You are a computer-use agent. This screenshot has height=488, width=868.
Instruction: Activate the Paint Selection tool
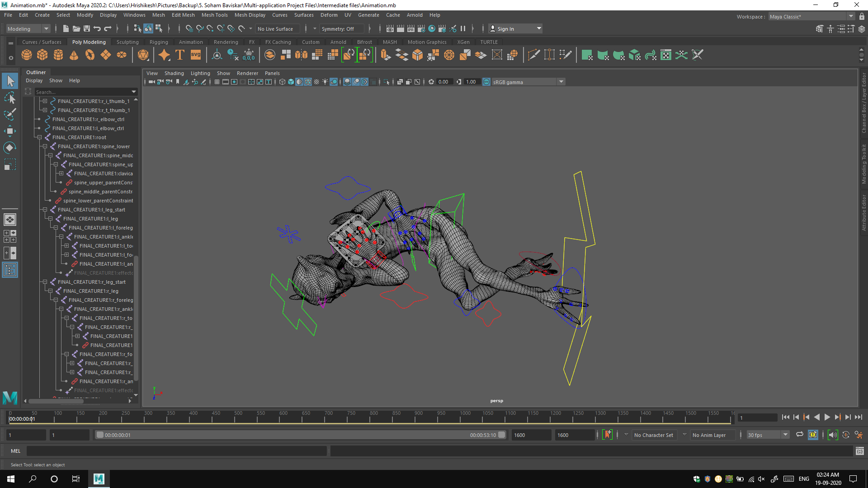click(10, 114)
